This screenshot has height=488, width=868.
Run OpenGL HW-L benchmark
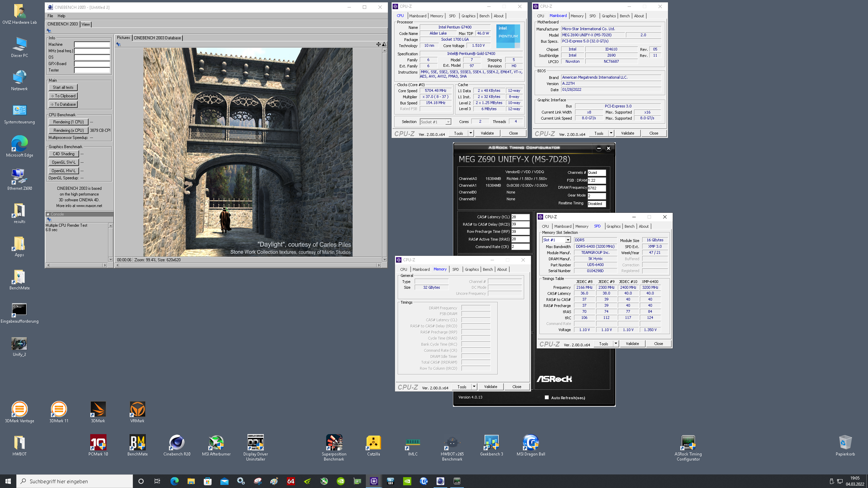tap(64, 171)
